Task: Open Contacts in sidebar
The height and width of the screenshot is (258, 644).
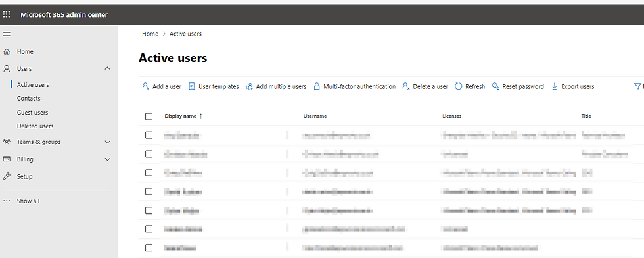Action: click(29, 98)
